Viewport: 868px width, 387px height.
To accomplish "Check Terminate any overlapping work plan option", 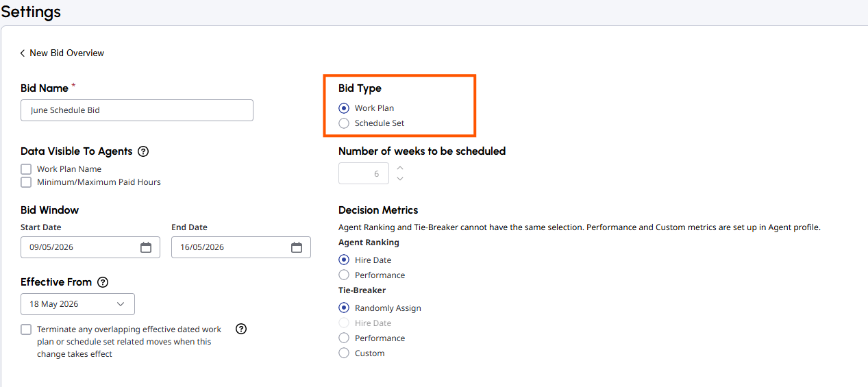I will 26,329.
